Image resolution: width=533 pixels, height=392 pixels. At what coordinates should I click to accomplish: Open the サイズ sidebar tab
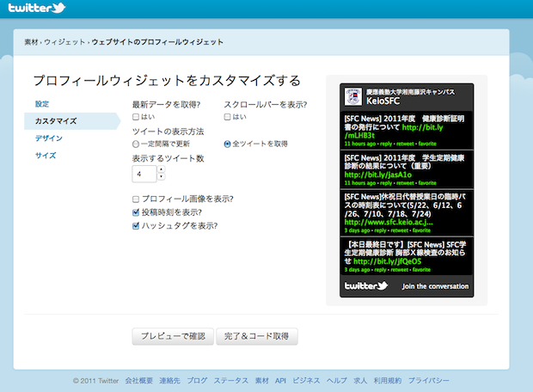point(46,156)
